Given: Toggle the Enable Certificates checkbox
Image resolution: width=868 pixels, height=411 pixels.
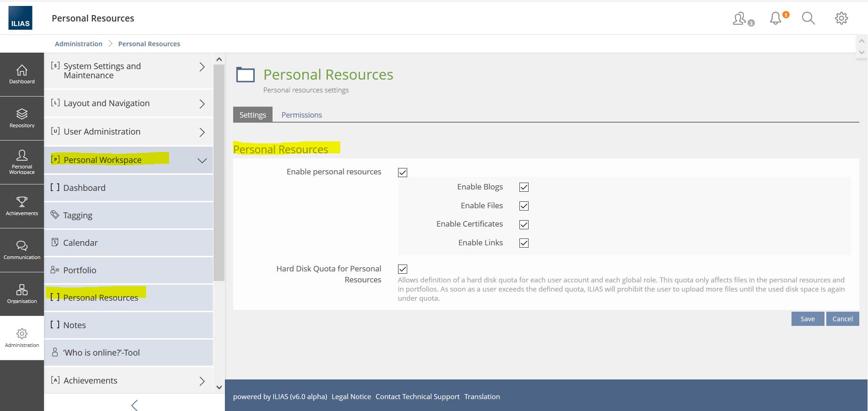Looking at the screenshot, I should pos(524,224).
